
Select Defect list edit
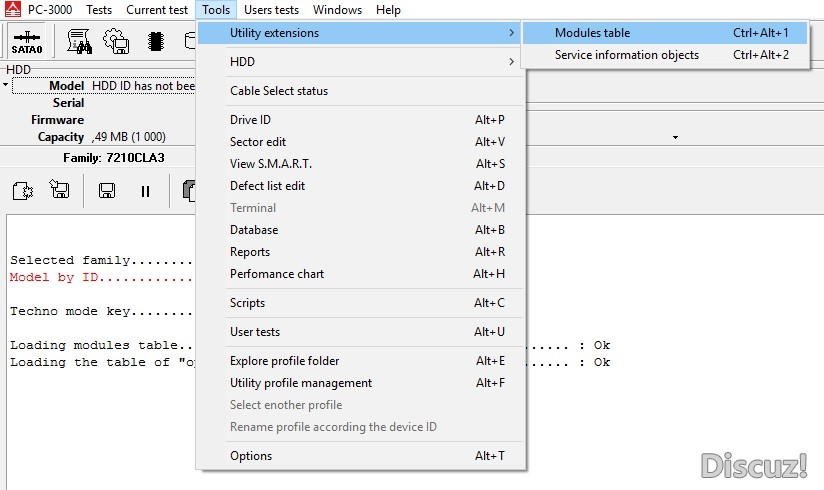(x=360, y=186)
